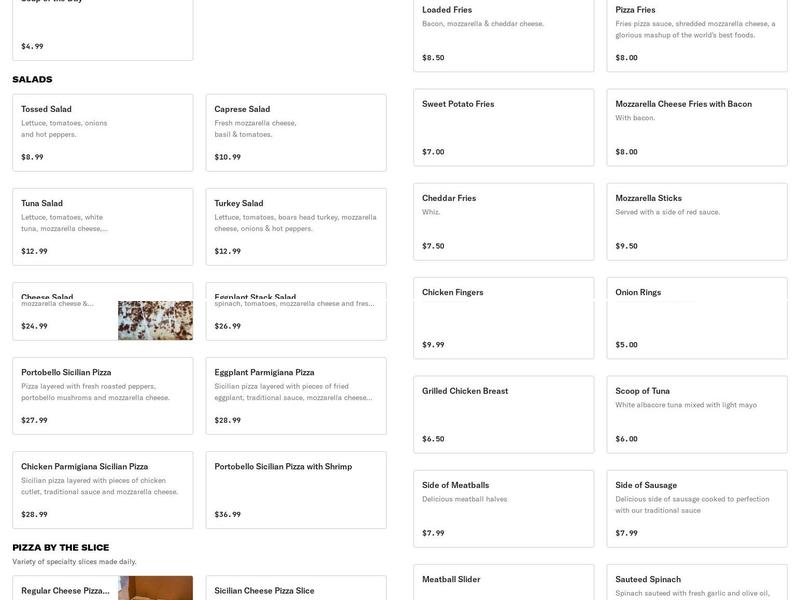This screenshot has width=800, height=600.
Task: Select Portobello Sicilian Pizza with Shrimp
Action: click(296, 489)
